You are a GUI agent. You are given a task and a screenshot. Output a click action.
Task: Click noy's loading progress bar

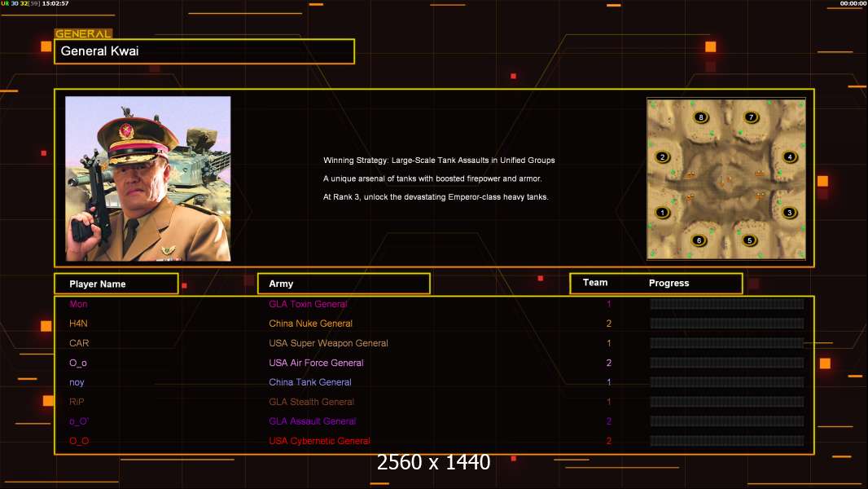(x=727, y=382)
